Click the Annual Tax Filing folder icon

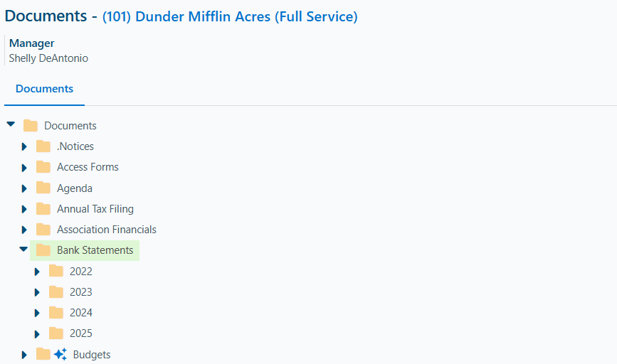[x=43, y=209]
